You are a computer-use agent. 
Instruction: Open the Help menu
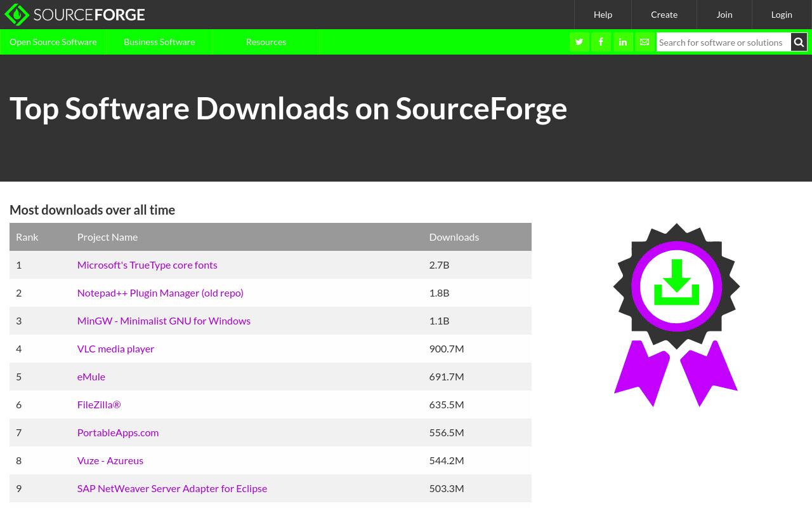pos(603,15)
